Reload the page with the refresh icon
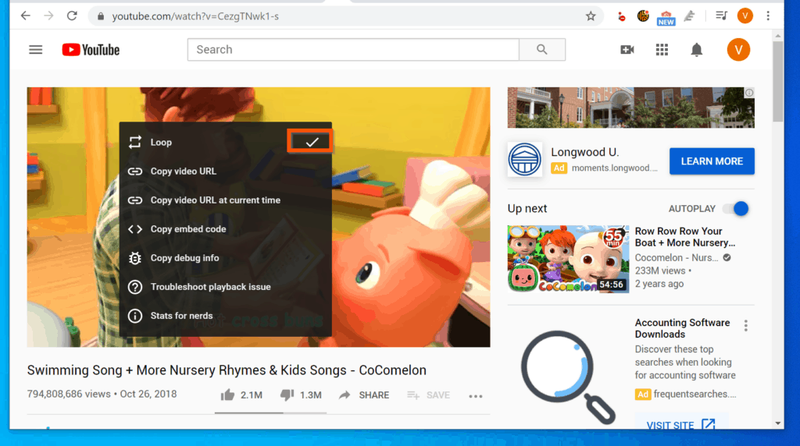Viewport: 800px width, 446px height. click(72, 16)
